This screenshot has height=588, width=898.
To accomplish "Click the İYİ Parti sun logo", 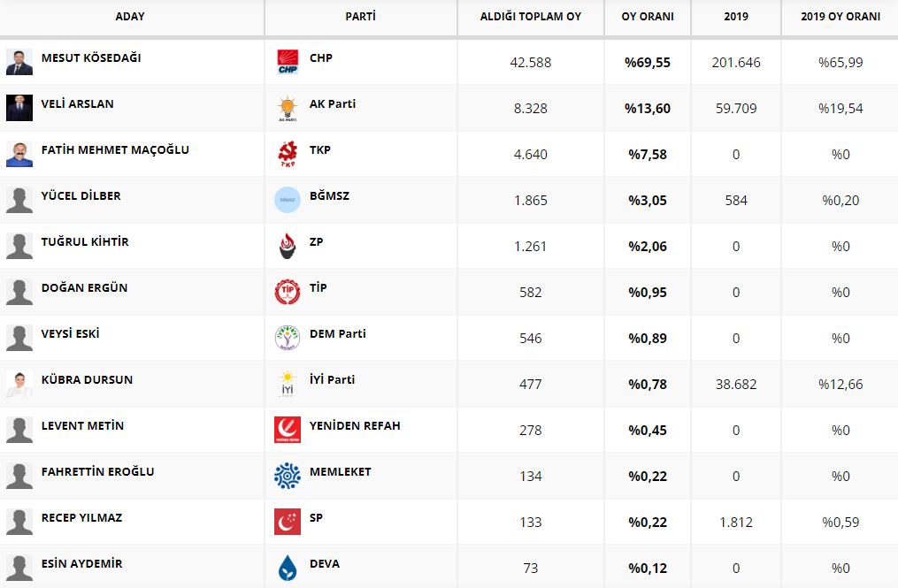I will pos(288,384).
